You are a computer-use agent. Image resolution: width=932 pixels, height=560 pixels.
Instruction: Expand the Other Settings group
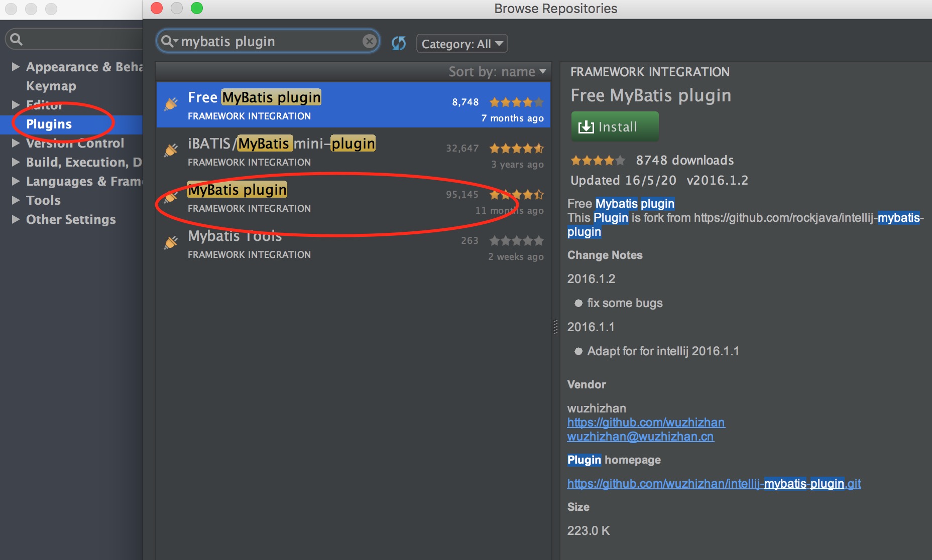click(16, 219)
